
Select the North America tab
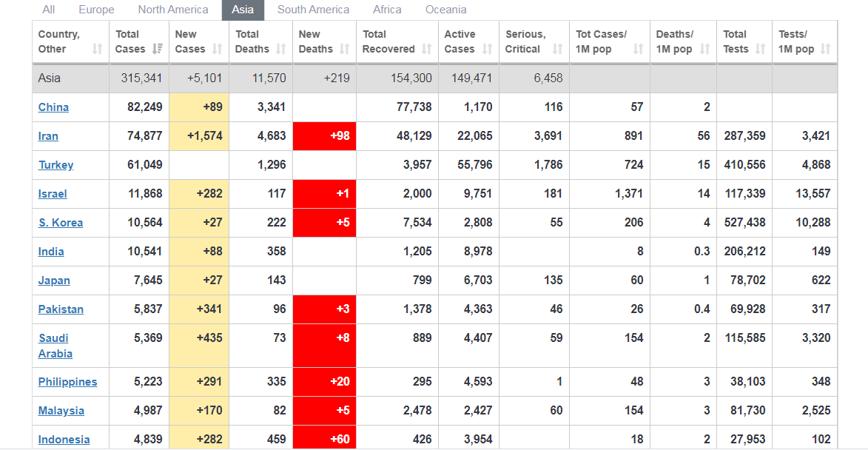(173, 10)
